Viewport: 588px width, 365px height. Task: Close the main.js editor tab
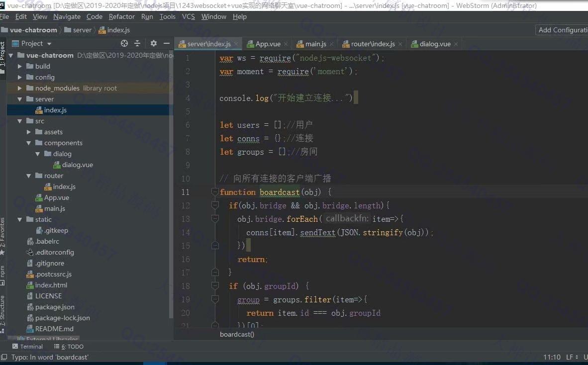331,44
